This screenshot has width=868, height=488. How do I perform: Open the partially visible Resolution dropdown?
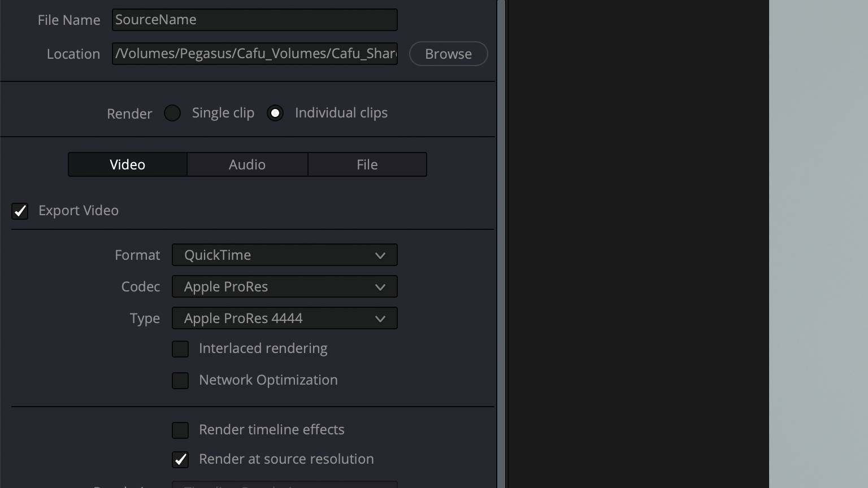[x=284, y=485]
